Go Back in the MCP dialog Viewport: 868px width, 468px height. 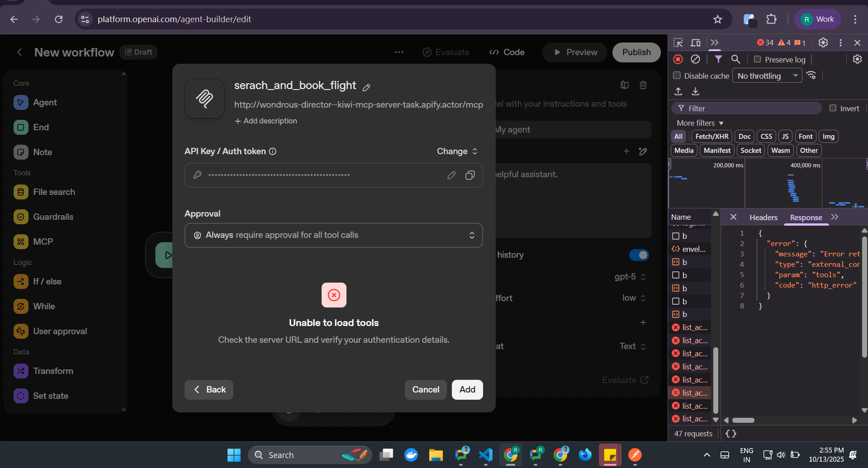[x=209, y=390]
